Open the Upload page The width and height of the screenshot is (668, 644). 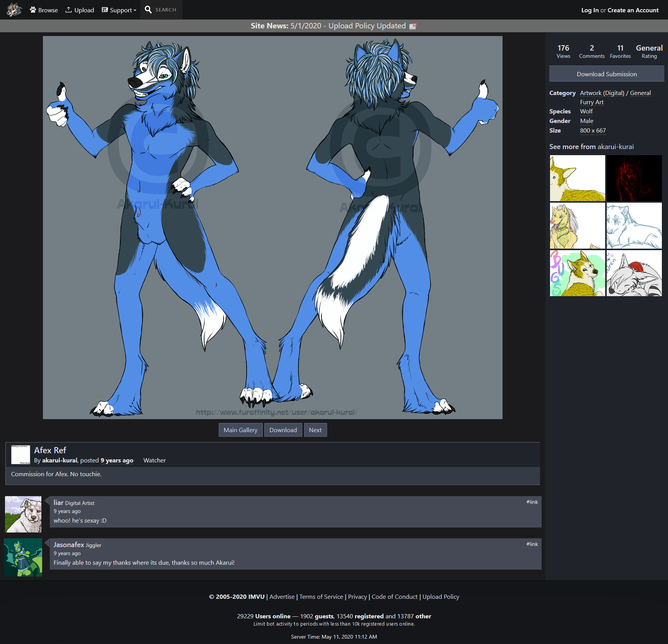coord(80,10)
